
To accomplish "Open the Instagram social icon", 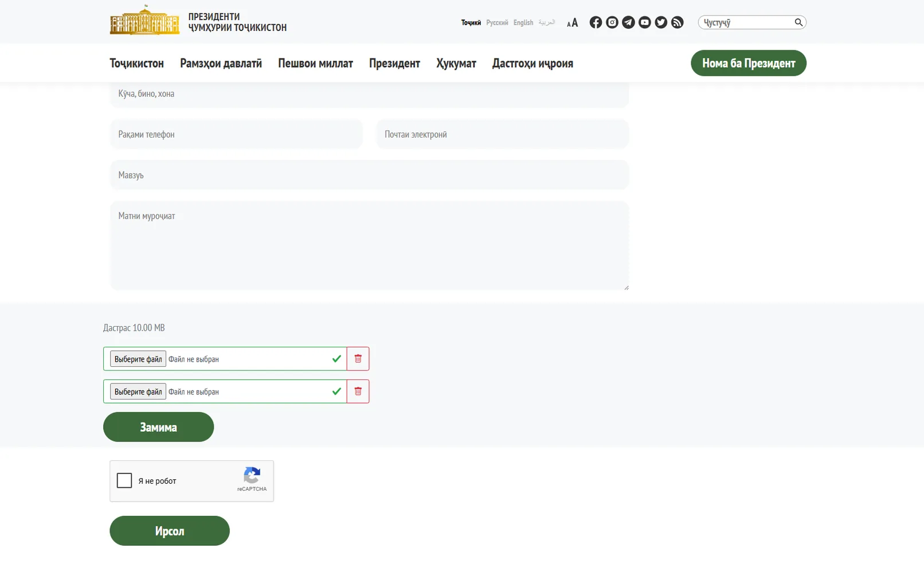I will click(612, 22).
